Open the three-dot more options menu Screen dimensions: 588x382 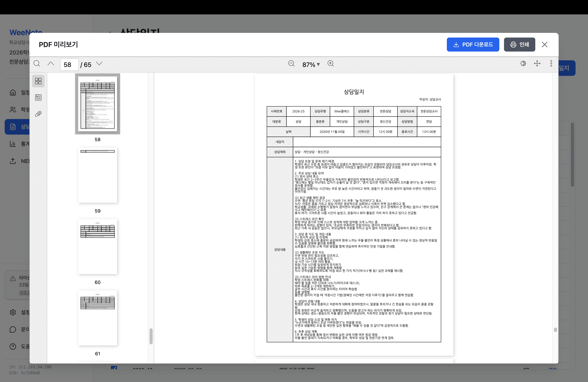(x=551, y=64)
